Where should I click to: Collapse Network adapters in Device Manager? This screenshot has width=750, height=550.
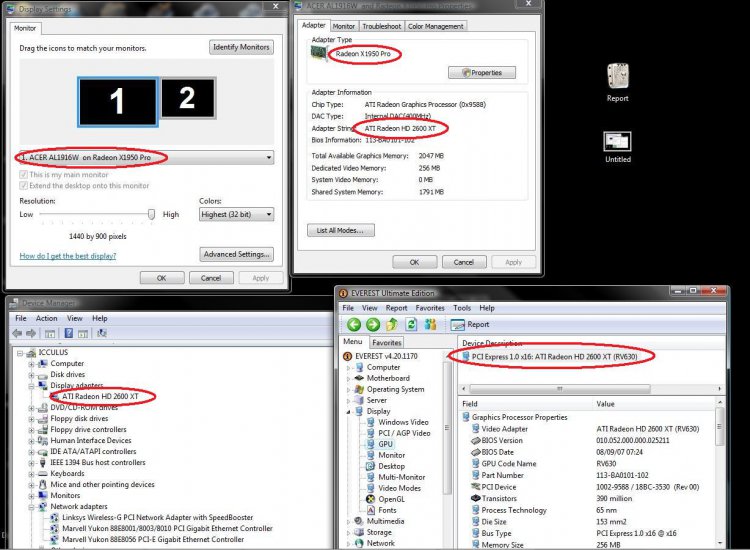[32, 506]
